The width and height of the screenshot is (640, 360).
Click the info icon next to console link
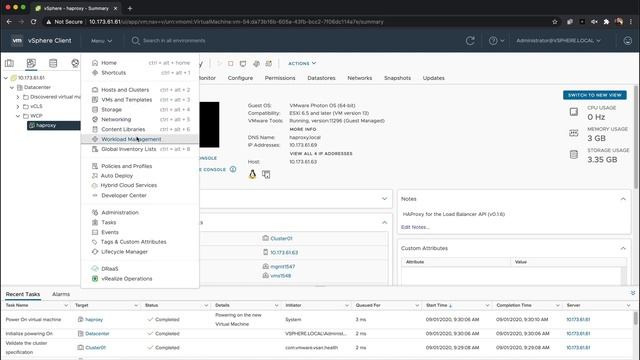tap(233, 169)
